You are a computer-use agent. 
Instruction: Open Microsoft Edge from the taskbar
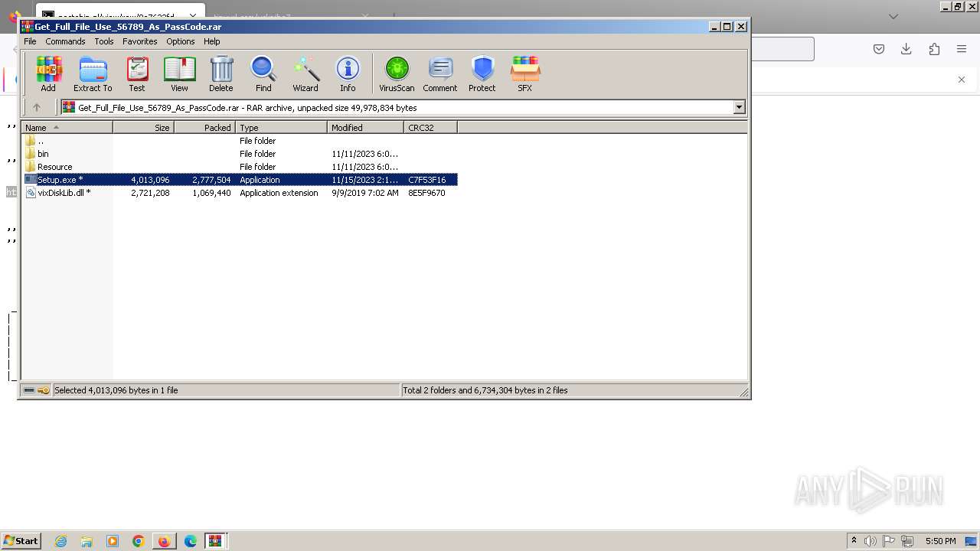[x=190, y=541]
